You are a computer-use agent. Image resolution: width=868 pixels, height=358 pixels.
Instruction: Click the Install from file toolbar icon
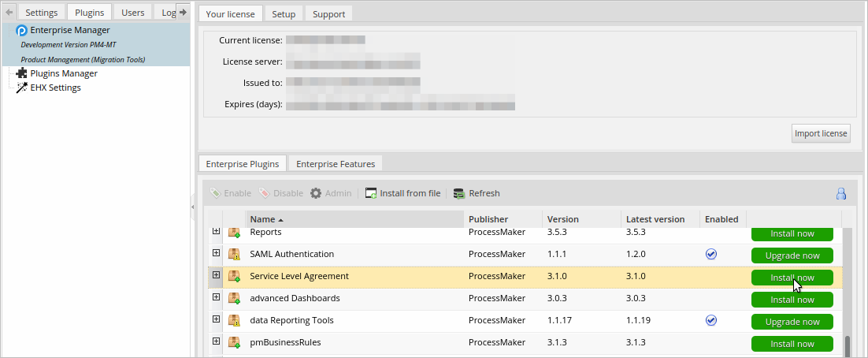371,193
